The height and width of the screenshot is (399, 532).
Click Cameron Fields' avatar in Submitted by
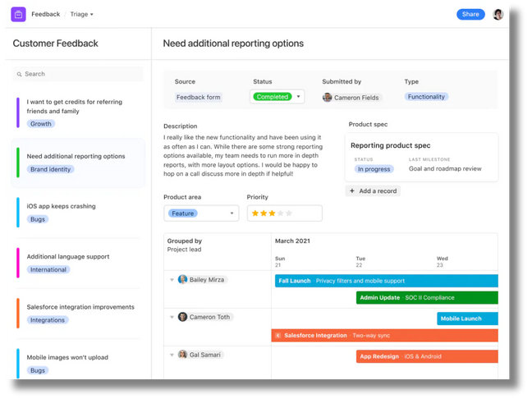[327, 97]
